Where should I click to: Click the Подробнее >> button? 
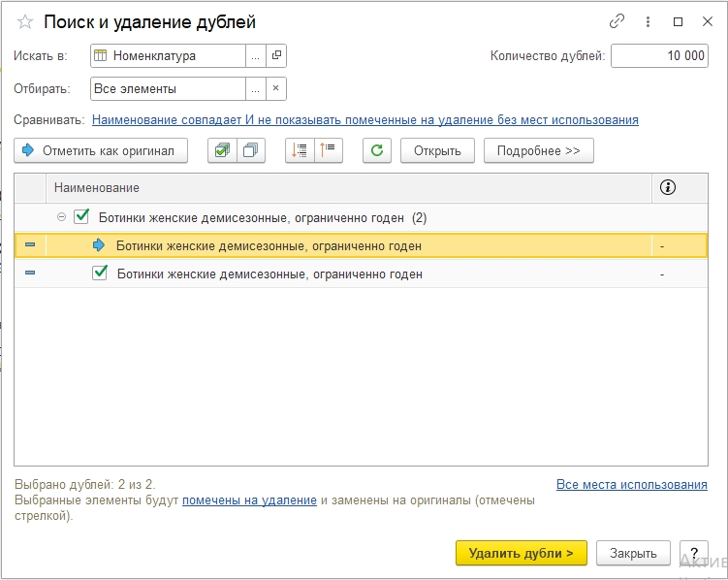[x=539, y=150]
